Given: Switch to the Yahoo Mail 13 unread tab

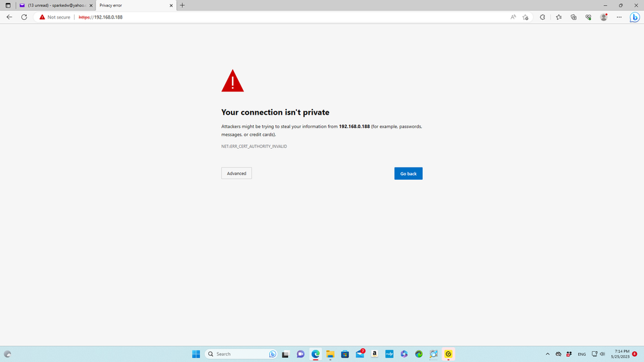Looking at the screenshot, I should (x=52, y=5).
